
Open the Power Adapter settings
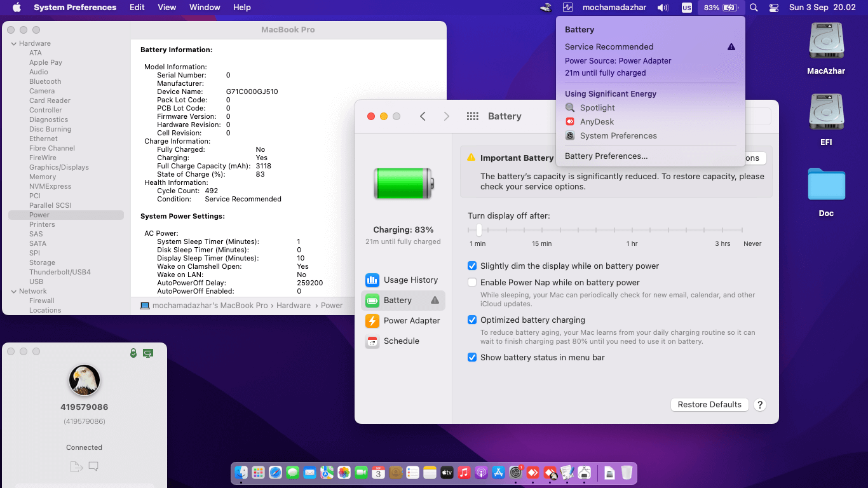(402, 320)
